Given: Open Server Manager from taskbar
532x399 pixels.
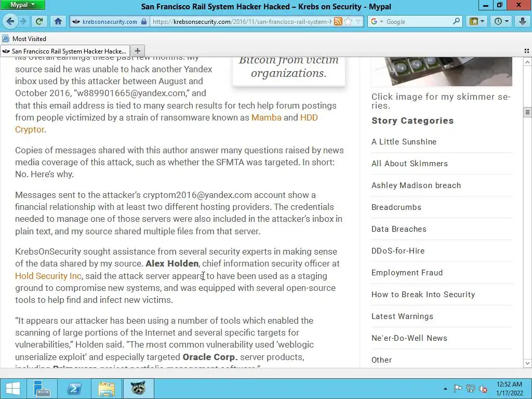Looking at the screenshot, I should coord(42,389).
